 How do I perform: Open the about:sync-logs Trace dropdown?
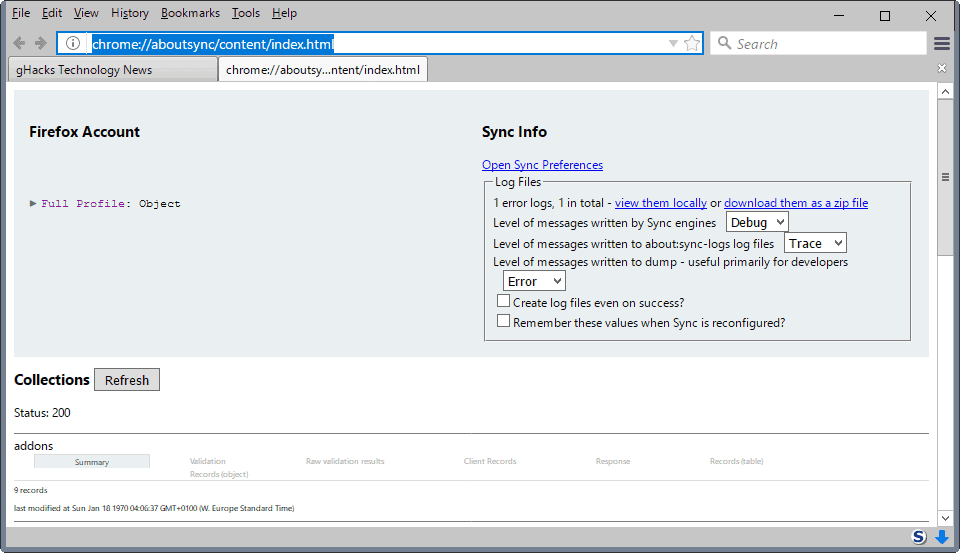(x=815, y=243)
